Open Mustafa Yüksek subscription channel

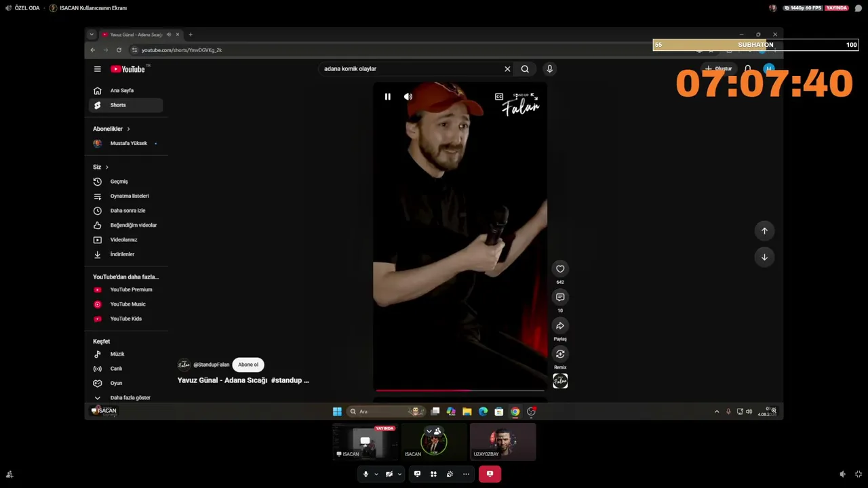(126, 144)
